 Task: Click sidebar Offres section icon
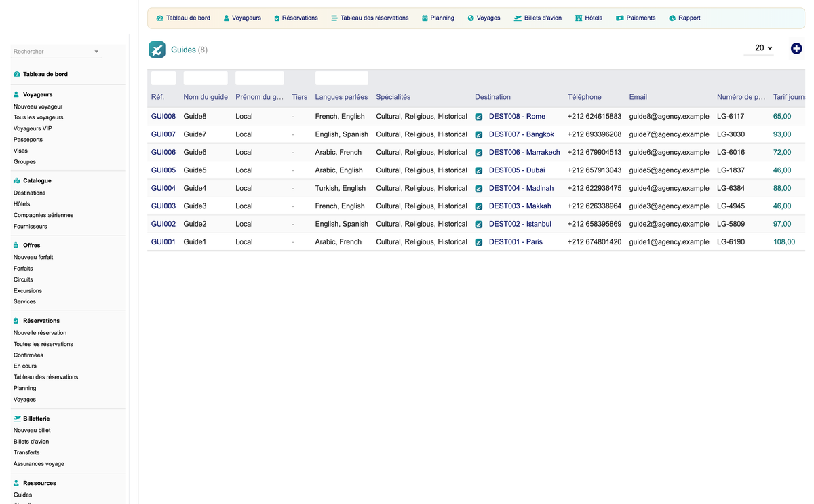pos(16,246)
